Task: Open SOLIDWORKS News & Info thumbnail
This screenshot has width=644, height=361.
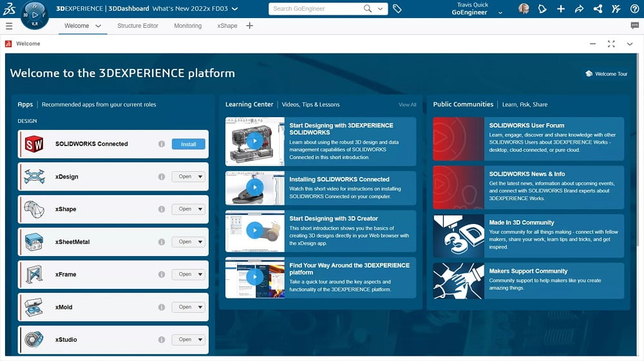Action: (x=459, y=187)
